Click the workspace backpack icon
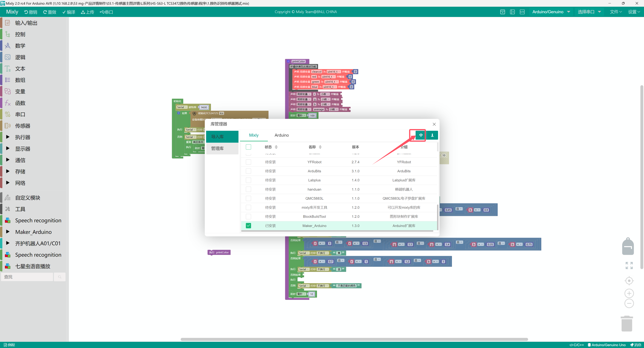This screenshot has width=644, height=348. coord(628,247)
